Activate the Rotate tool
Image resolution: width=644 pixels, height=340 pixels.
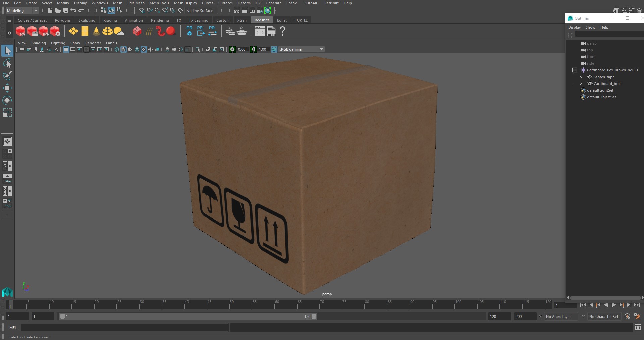point(7,100)
